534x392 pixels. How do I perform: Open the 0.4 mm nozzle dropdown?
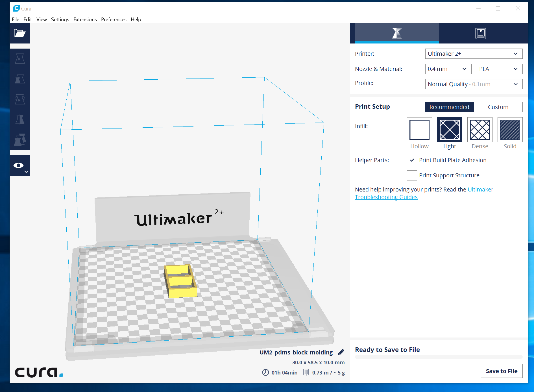coord(448,69)
